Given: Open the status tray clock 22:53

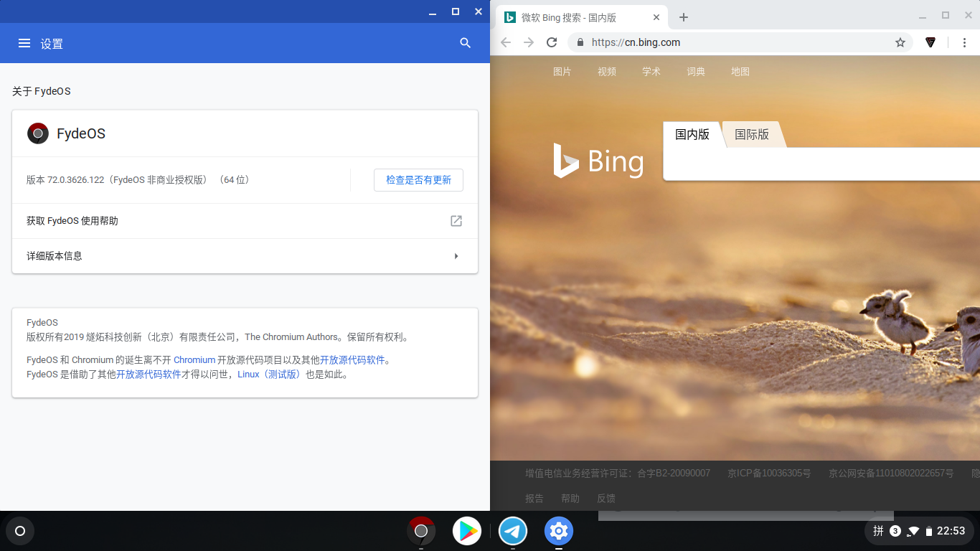Looking at the screenshot, I should pyautogui.click(x=951, y=531).
